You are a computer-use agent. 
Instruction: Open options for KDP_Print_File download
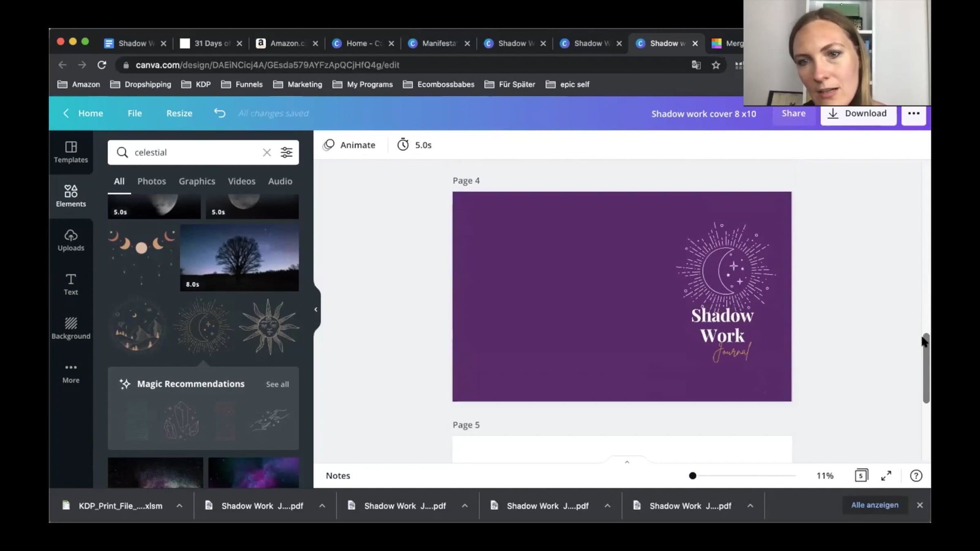[179, 506]
